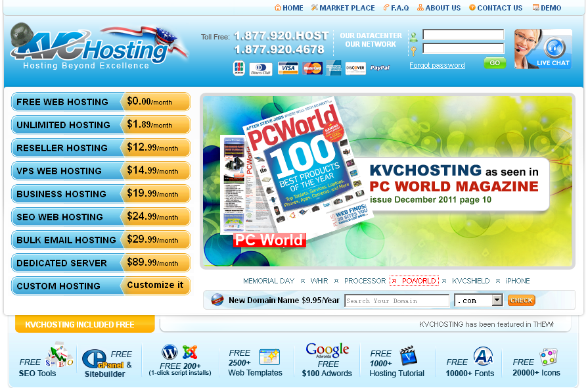This screenshot has height=388, width=588.
Task: Choose the SEO WEB HOSTING plan
Action: click(101, 217)
